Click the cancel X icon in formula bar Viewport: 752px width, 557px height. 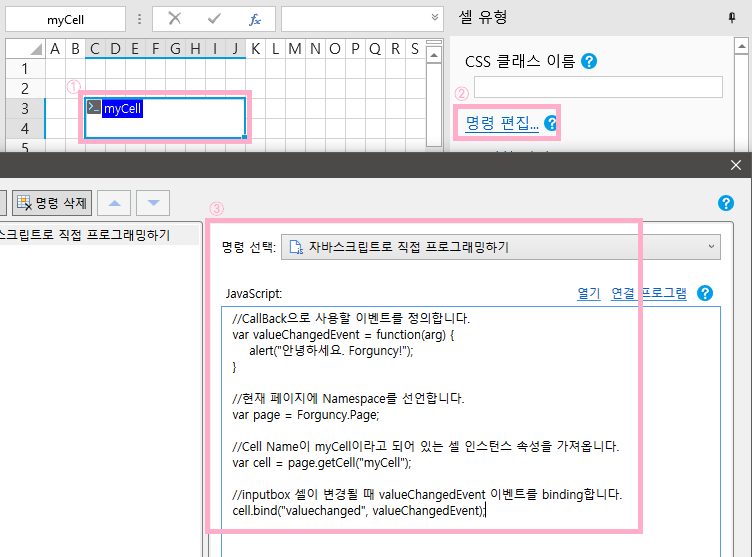175,19
